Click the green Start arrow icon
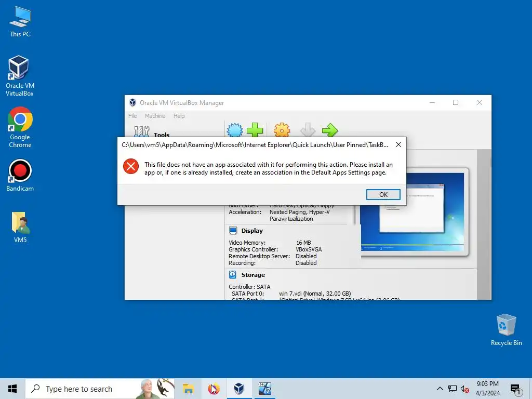 tap(330, 129)
